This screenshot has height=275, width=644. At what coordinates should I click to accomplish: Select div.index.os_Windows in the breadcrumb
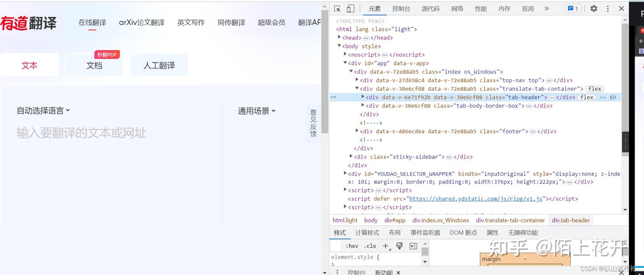pos(441,220)
